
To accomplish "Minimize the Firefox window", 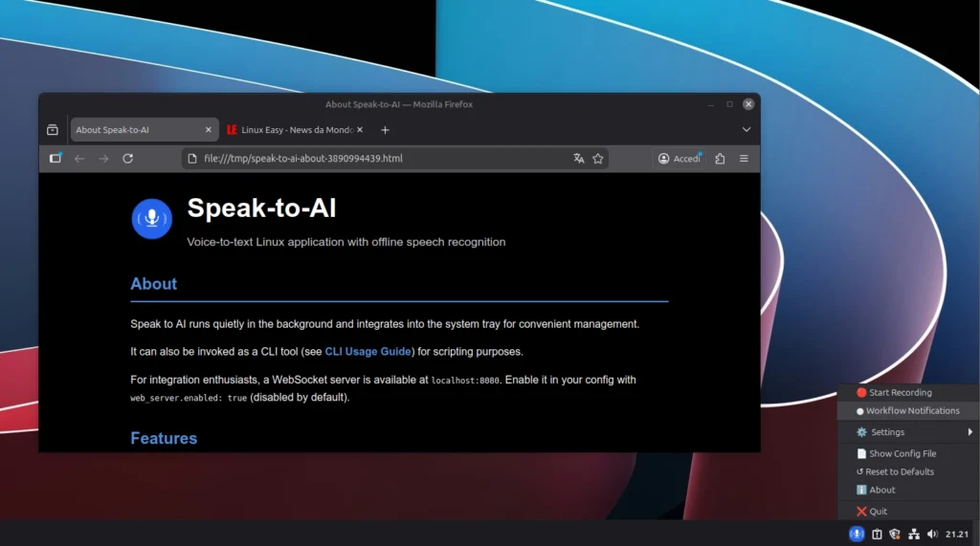I will click(711, 104).
